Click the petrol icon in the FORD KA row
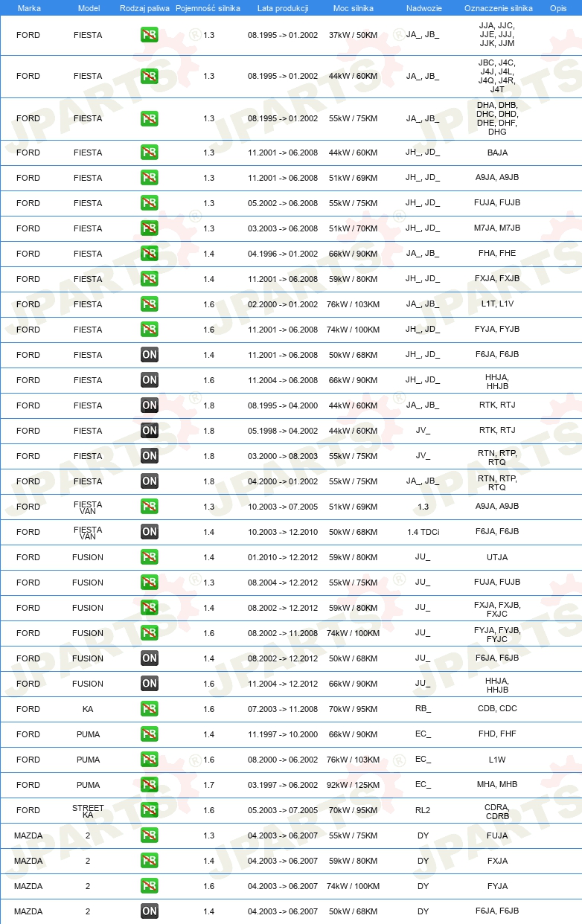 click(x=150, y=709)
